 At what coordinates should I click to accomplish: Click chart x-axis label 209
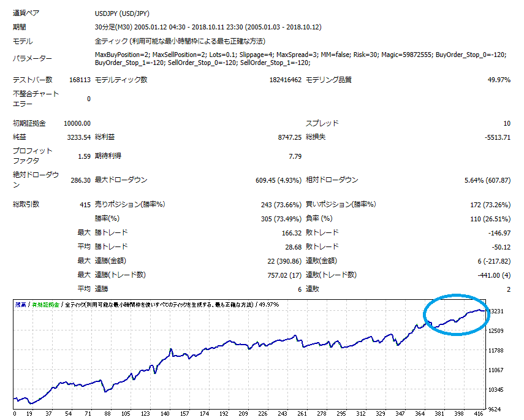[243, 414]
